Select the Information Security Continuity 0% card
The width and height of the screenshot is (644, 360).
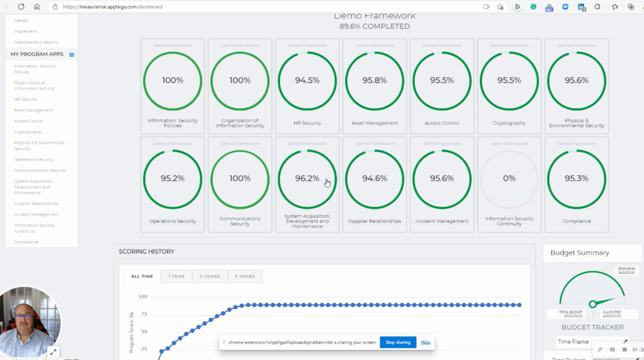click(x=509, y=184)
